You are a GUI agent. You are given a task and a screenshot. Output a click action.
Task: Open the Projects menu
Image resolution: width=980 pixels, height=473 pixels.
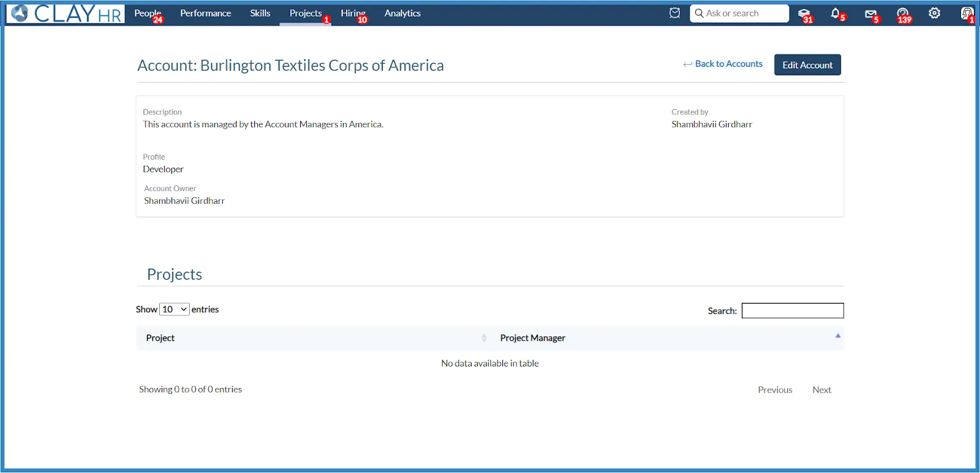click(x=306, y=13)
